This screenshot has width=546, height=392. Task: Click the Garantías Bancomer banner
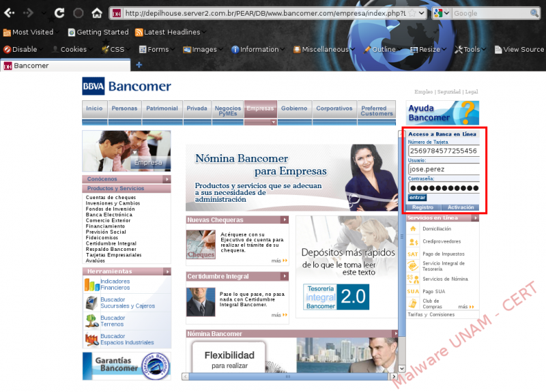click(x=127, y=366)
